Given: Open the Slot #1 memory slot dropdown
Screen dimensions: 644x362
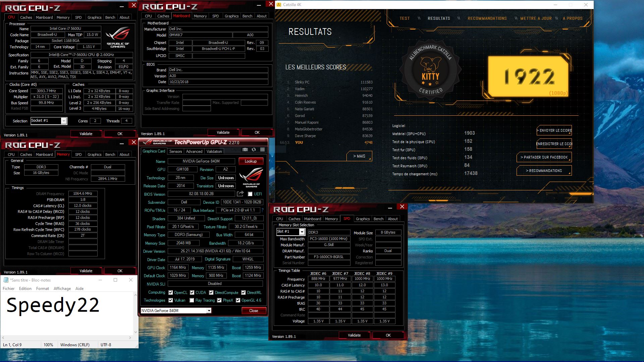Looking at the screenshot, I should coord(290,232).
